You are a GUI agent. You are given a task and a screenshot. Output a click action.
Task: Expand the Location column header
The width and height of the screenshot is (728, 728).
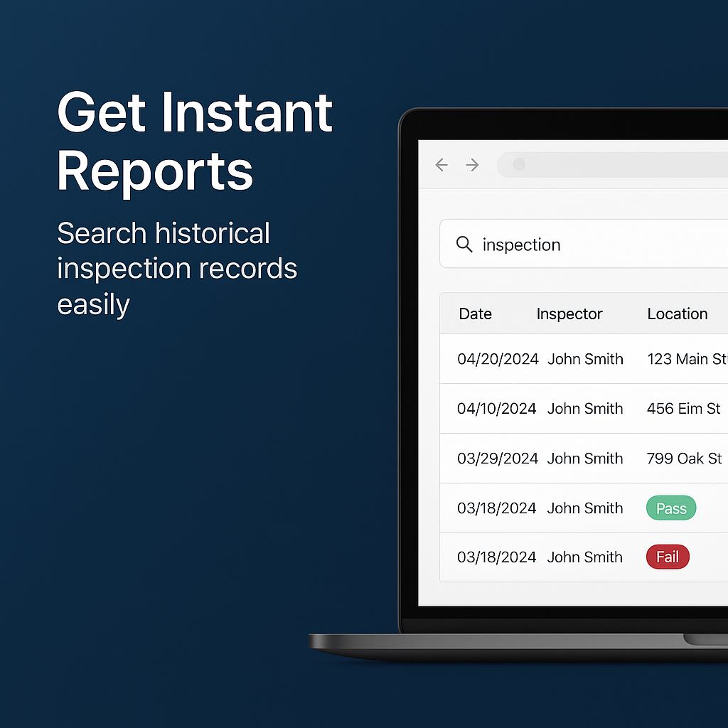[677, 314]
